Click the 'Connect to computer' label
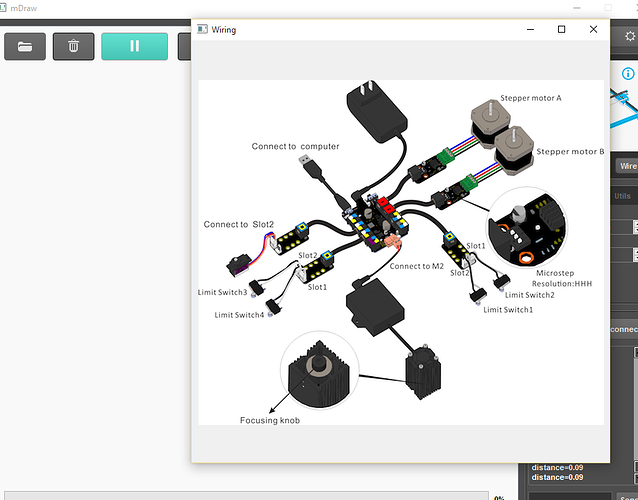638x500 pixels. [x=295, y=146]
